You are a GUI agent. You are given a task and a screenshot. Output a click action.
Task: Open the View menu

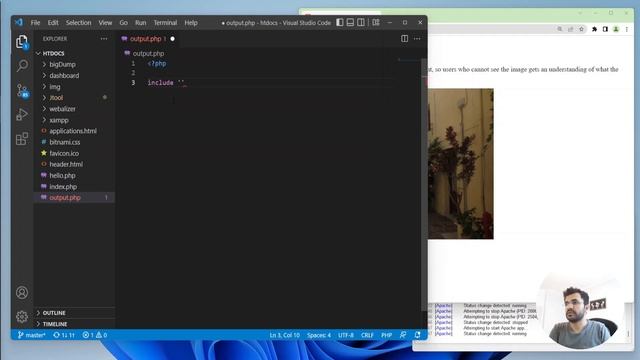coord(105,22)
